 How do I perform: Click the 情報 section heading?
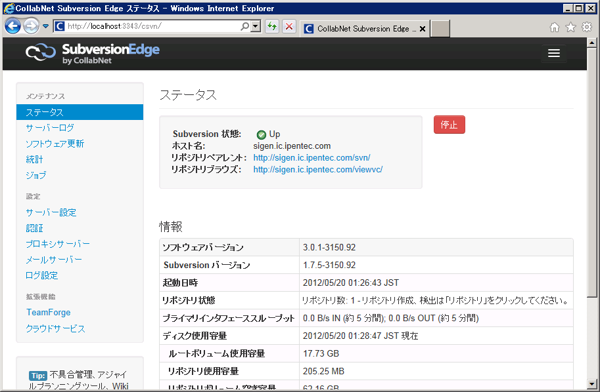(x=171, y=227)
